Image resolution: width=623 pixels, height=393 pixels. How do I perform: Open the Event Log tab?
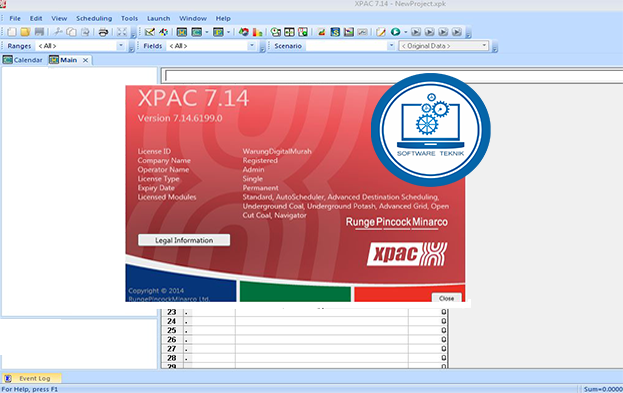pos(32,378)
